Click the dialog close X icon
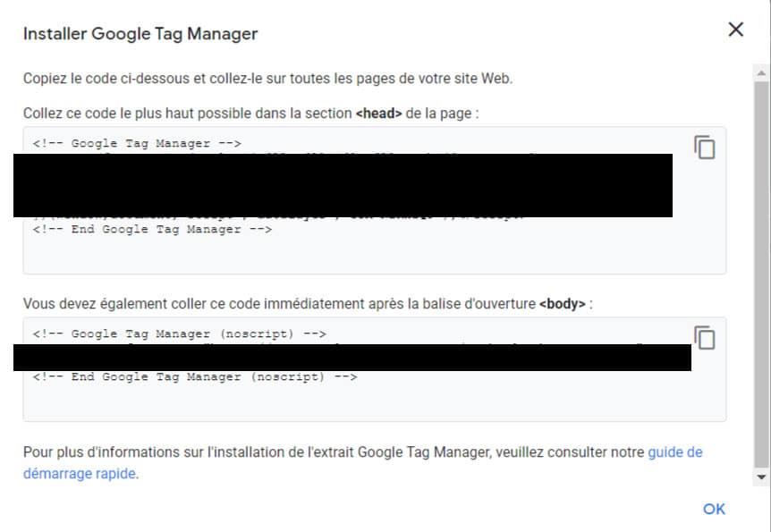This screenshot has height=532, width=771. 735,29
